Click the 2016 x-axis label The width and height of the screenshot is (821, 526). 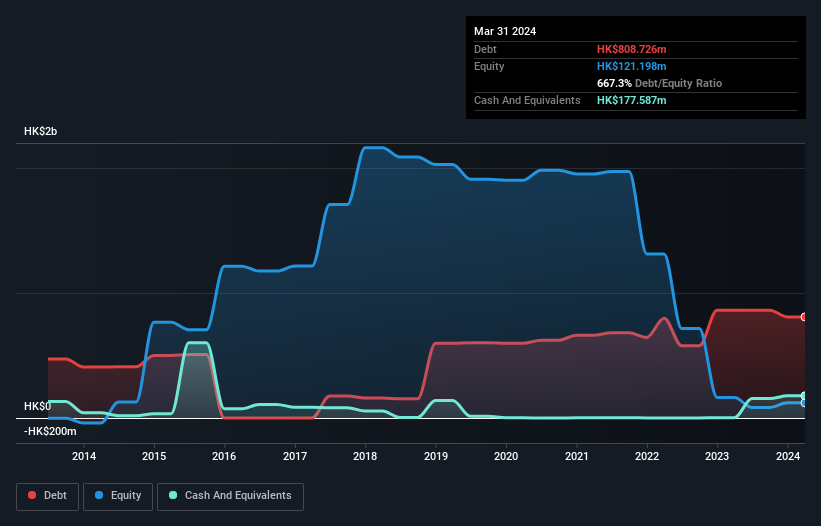tap(224, 456)
